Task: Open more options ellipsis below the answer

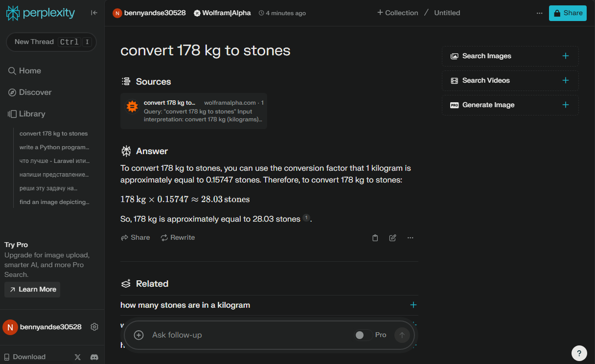Action: 410,238
